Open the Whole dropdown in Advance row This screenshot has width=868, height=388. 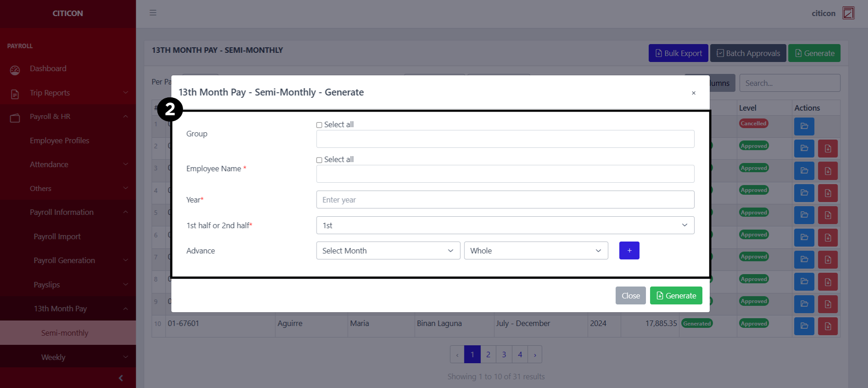(x=536, y=251)
